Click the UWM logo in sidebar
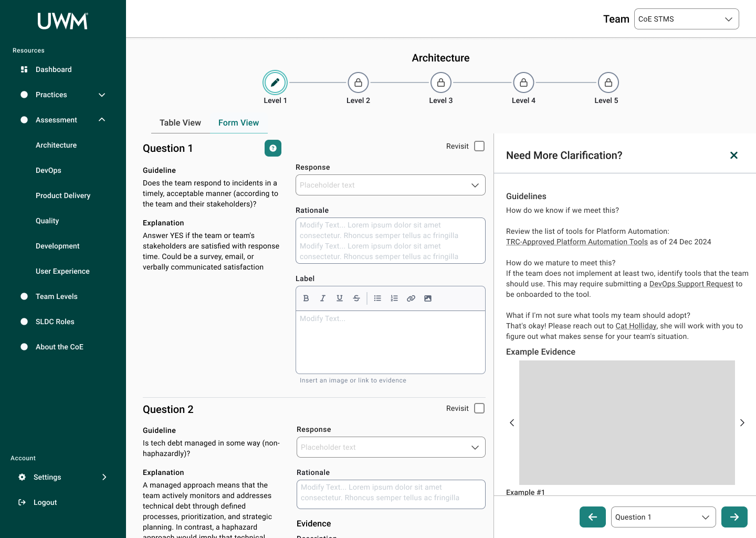This screenshot has height=538, width=756. tap(62, 21)
